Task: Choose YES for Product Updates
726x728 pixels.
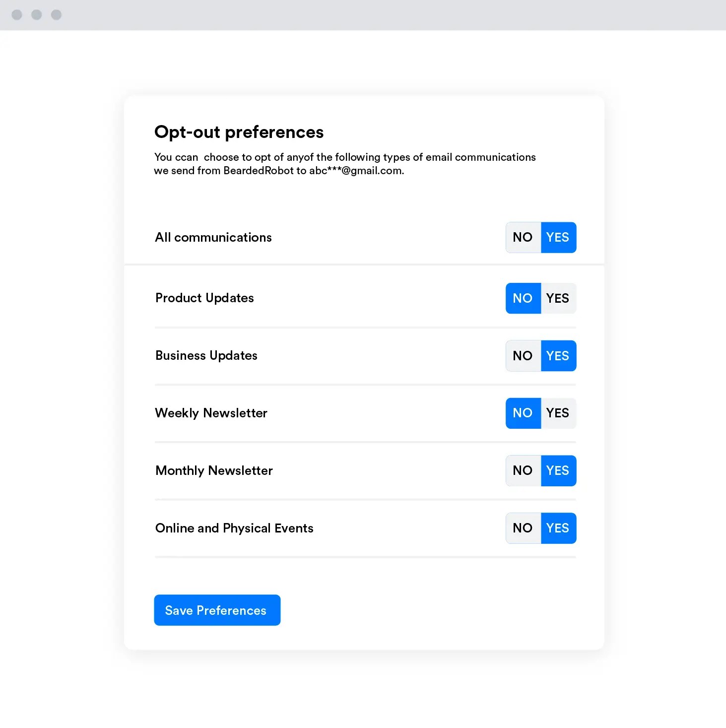Action: 558,298
